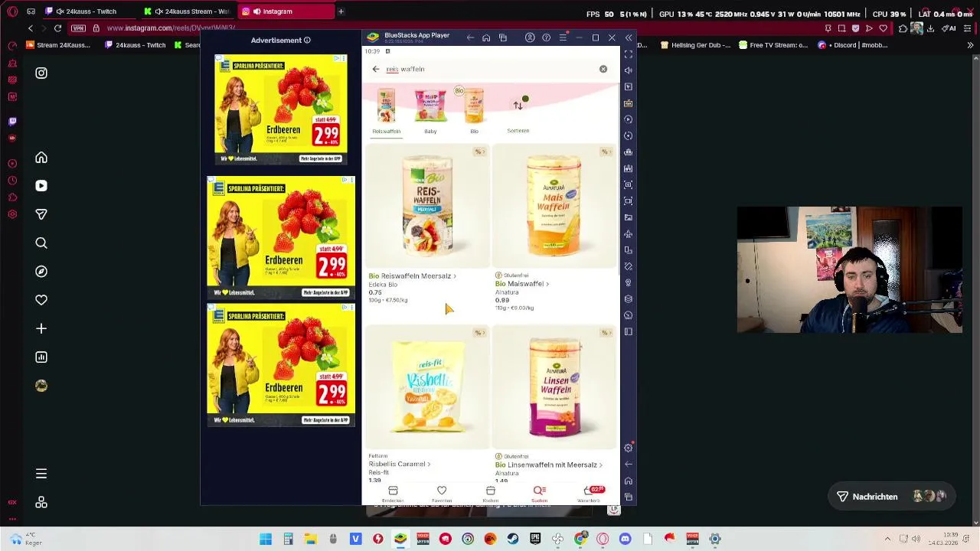Open a new browser tab
This screenshot has height=551, width=980.
coord(341,11)
